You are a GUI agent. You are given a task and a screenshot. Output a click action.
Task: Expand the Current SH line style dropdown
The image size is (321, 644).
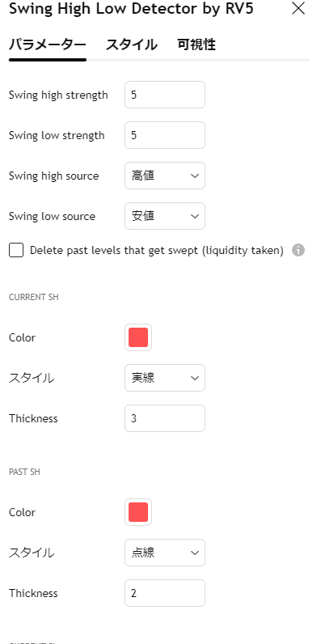click(165, 378)
